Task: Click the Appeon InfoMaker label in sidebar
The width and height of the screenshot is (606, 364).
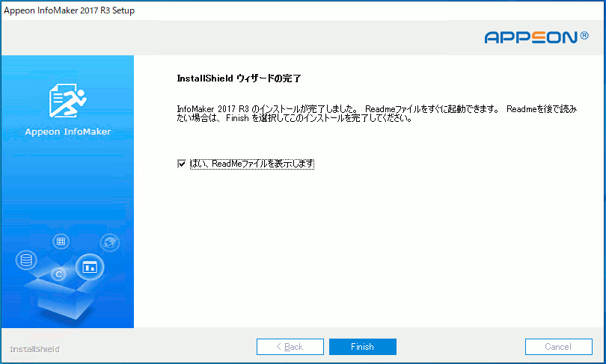Action: pos(68,132)
